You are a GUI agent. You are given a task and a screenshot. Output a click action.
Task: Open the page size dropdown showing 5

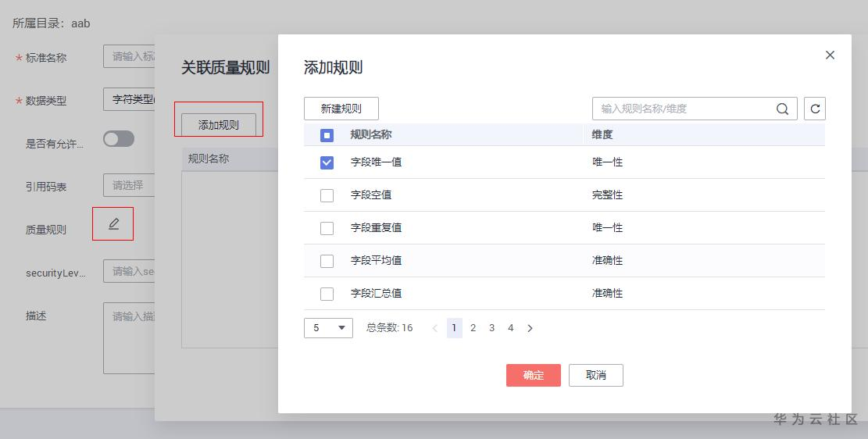pos(328,328)
